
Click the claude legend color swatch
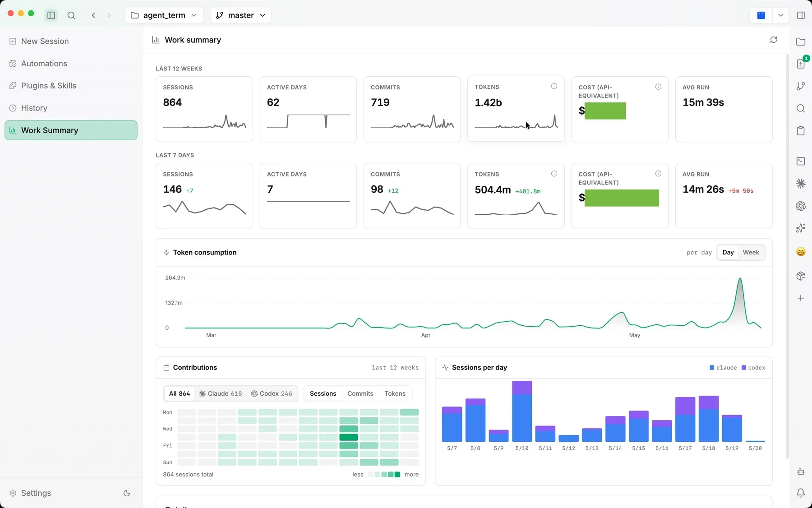coord(712,368)
